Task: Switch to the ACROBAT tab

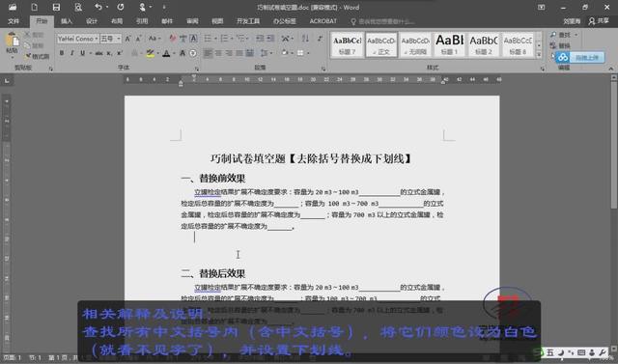Action: click(x=323, y=21)
